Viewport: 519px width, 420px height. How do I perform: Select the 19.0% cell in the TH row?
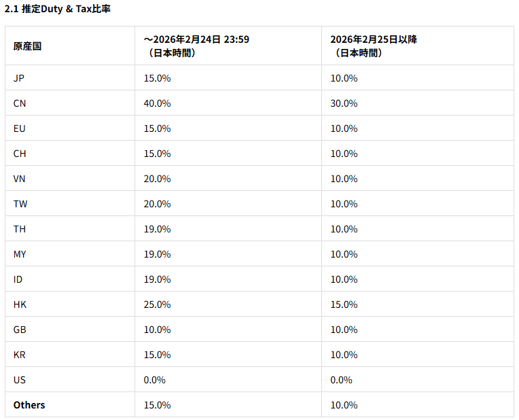tap(157, 229)
